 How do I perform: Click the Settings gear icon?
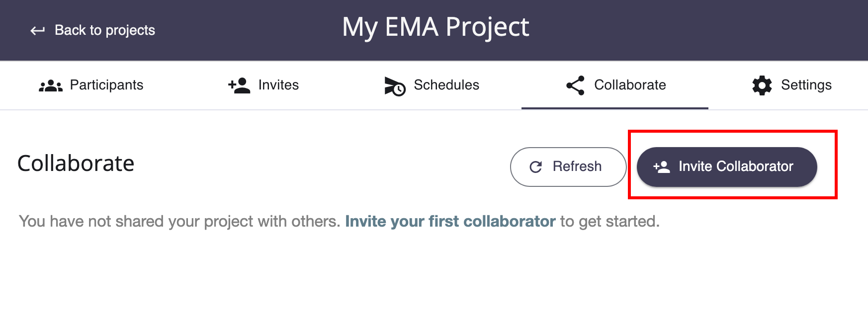pyautogui.click(x=762, y=85)
